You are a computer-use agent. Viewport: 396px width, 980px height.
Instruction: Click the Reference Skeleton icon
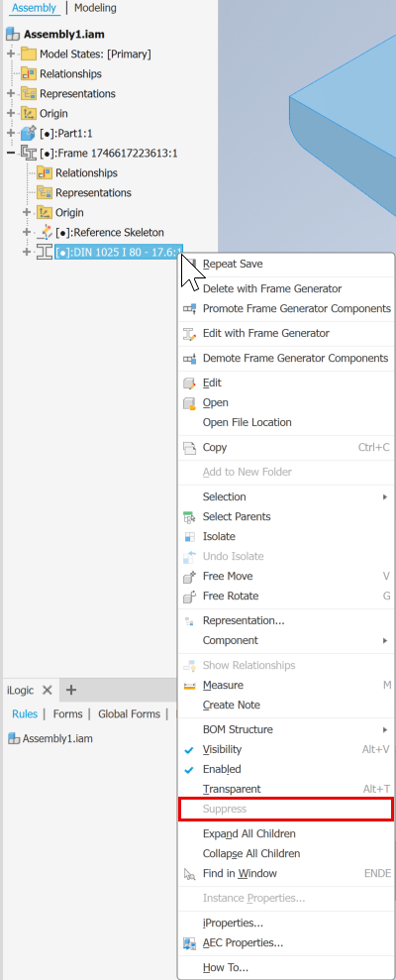(45, 233)
